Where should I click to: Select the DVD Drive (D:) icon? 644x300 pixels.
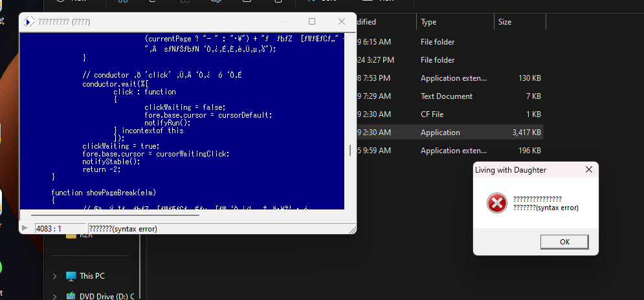(71, 296)
